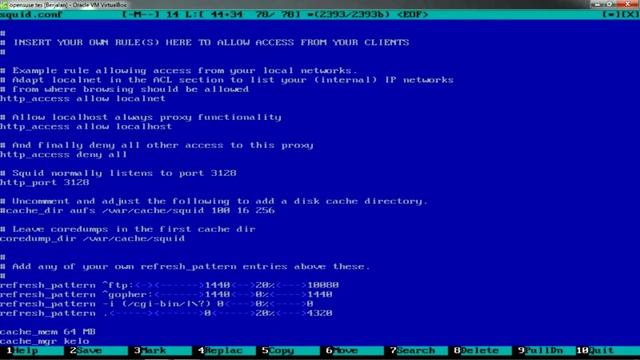The height and width of the screenshot is (360, 640).
Task: Click the line 'http_access allow localhost'
Action: click(86, 127)
